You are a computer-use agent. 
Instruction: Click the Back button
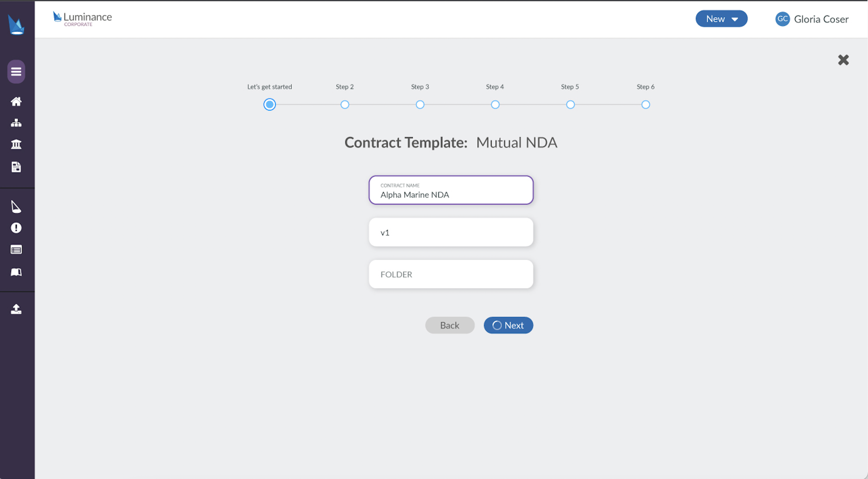[450, 325]
